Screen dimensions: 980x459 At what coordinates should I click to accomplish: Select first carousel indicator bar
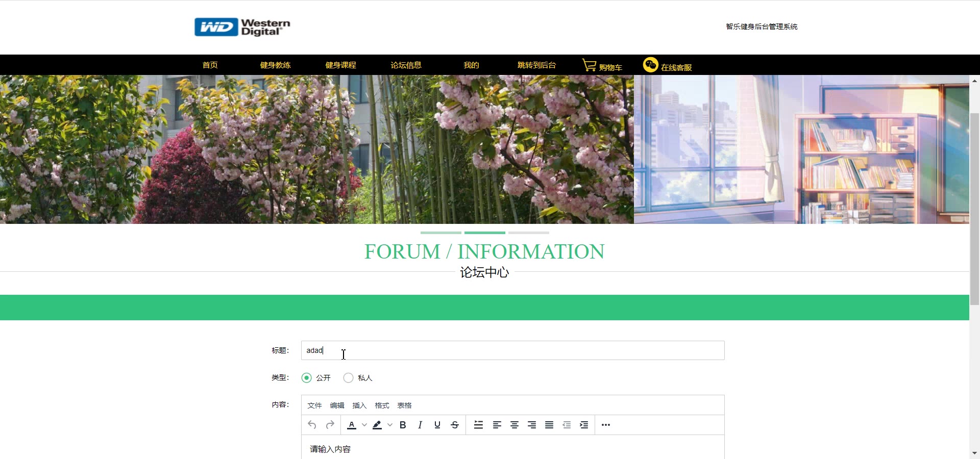pyautogui.click(x=441, y=233)
